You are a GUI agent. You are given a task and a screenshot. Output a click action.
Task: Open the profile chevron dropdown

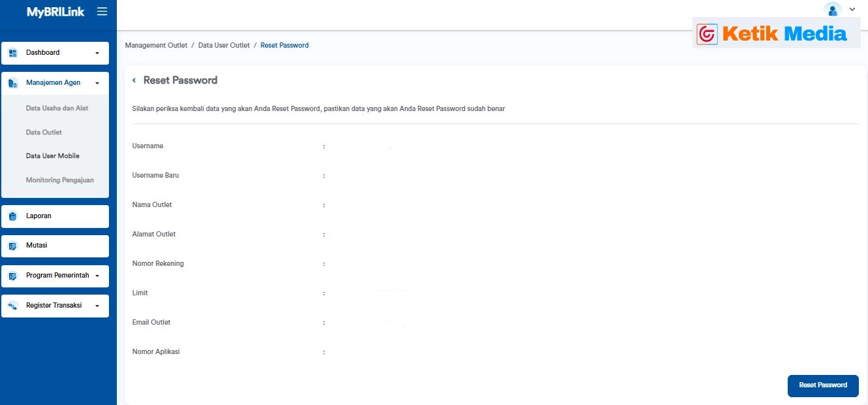pos(852,9)
